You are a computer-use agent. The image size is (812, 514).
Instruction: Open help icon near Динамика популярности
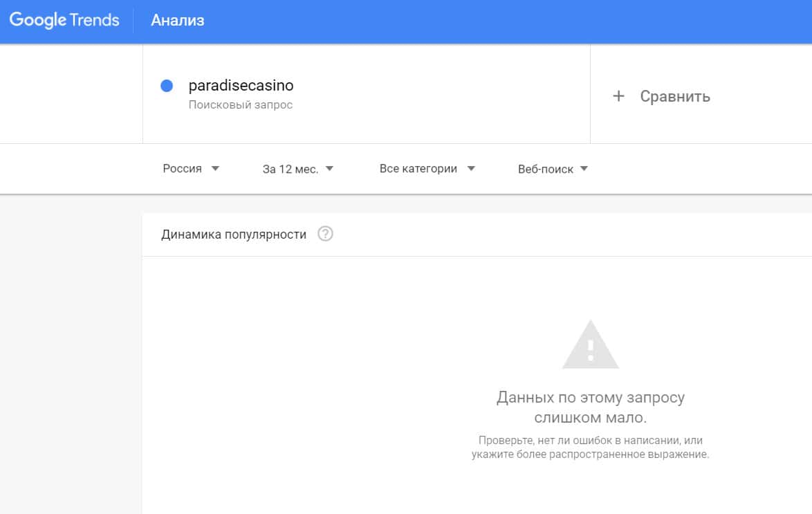click(325, 234)
